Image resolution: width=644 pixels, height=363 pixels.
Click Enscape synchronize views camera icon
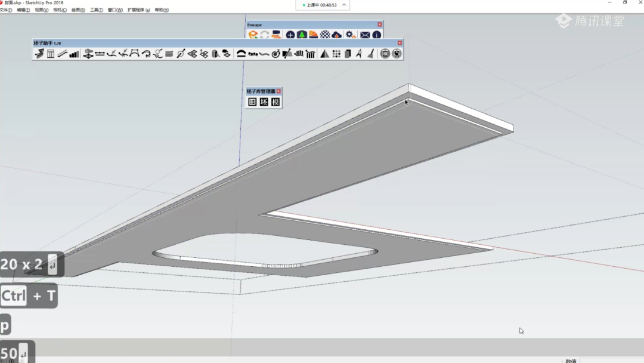(x=276, y=35)
